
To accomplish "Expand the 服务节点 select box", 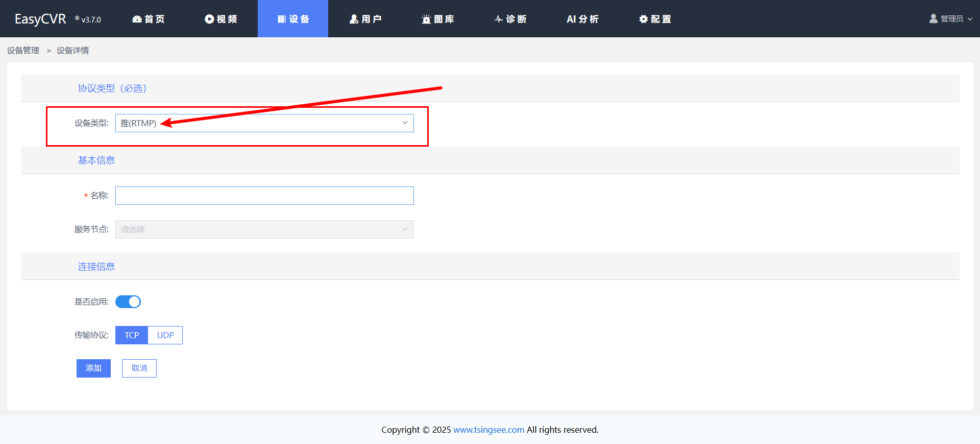I will (x=264, y=229).
